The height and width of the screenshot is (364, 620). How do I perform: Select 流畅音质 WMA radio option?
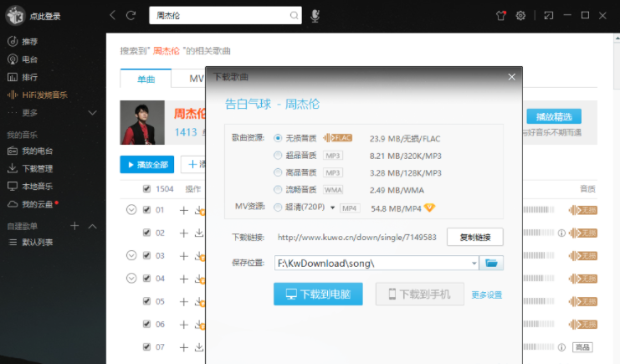pos(278,189)
